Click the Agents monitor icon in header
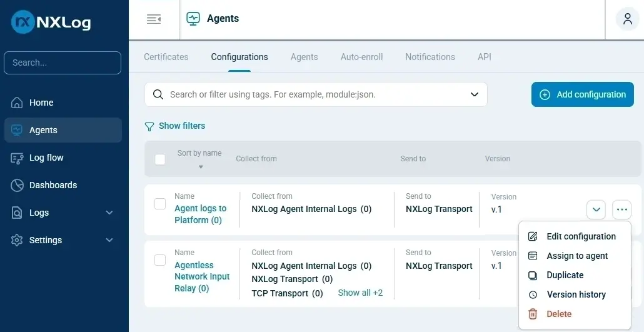 point(193,19)
